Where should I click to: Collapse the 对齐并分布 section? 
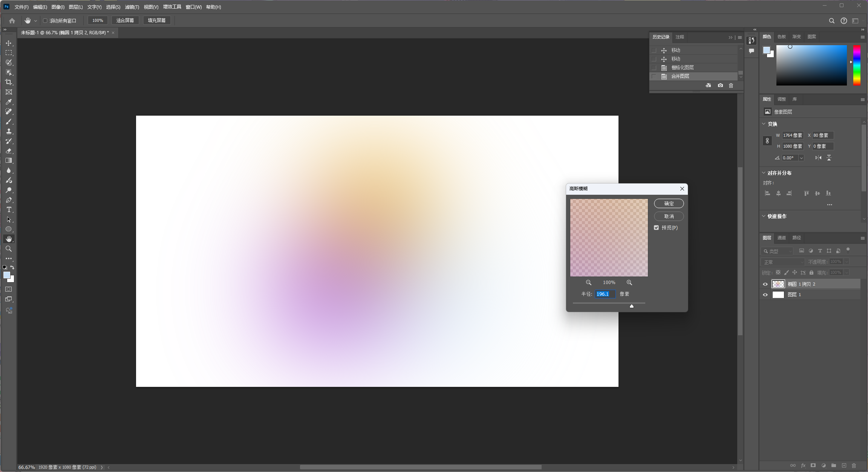pyautogui.click(x=764, y=173)
